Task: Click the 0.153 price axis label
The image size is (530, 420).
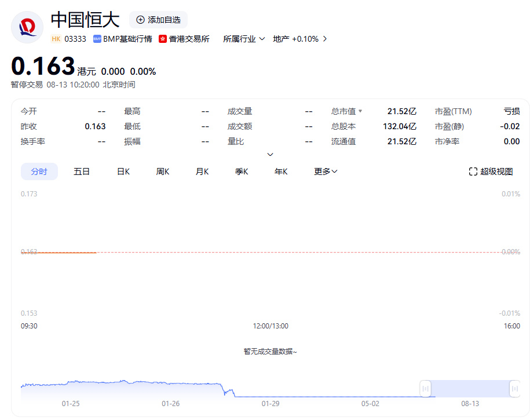Action: [29, 313]
